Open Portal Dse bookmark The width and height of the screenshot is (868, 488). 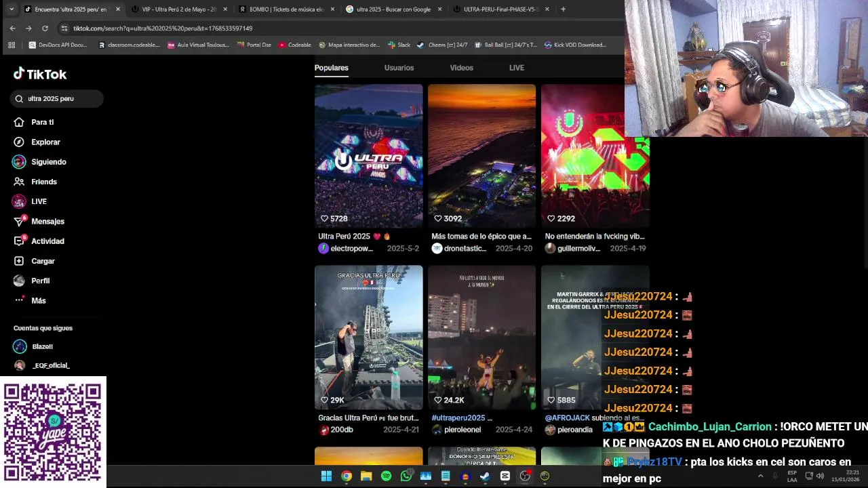tap(254, 45)
